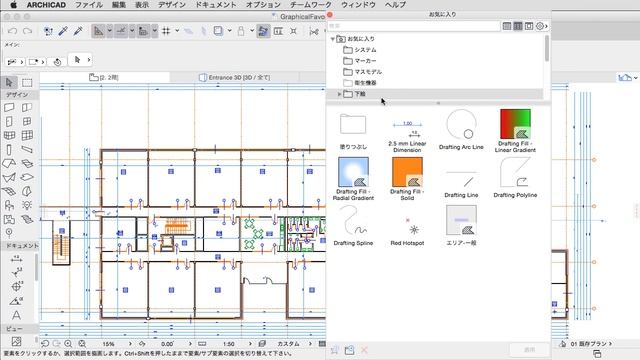Screen dimensions: 640x360
Task: Select the Column tool
Action: point(9,150)
